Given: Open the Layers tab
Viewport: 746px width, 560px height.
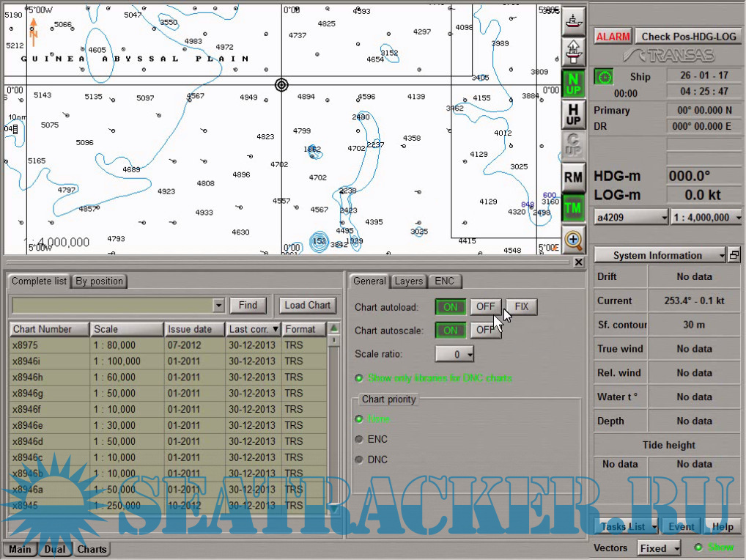Looking at the screenshot, I should 408,281.
